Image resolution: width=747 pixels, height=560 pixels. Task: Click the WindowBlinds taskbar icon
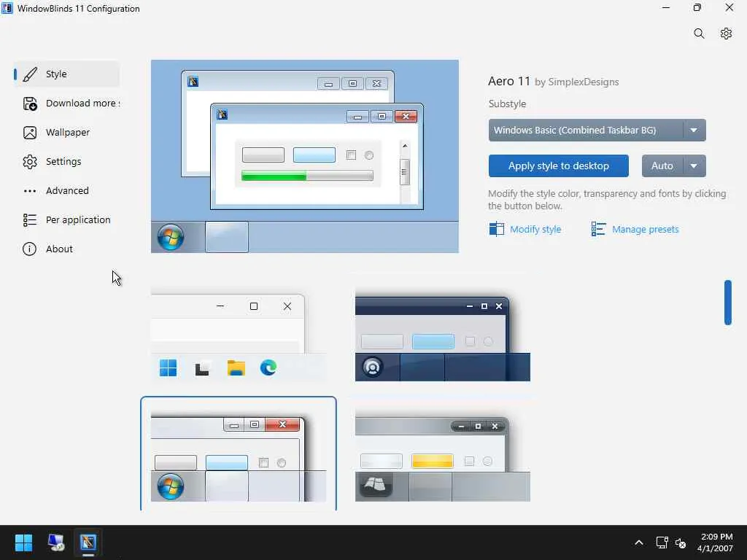click(88, 542)
